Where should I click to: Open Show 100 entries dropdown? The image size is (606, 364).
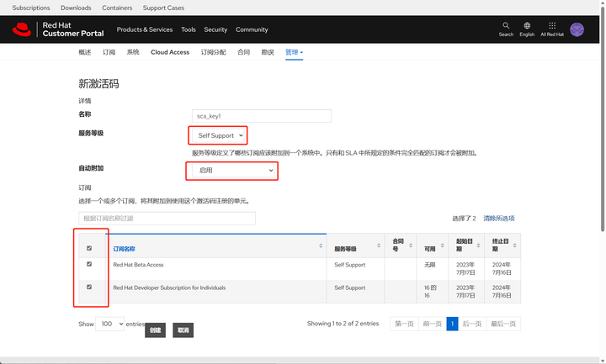tap(109, 324)
